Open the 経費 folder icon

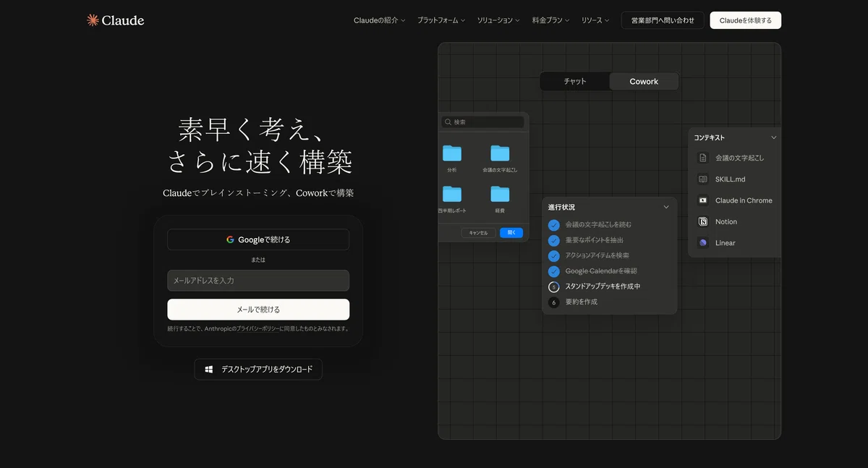(500, 193)
